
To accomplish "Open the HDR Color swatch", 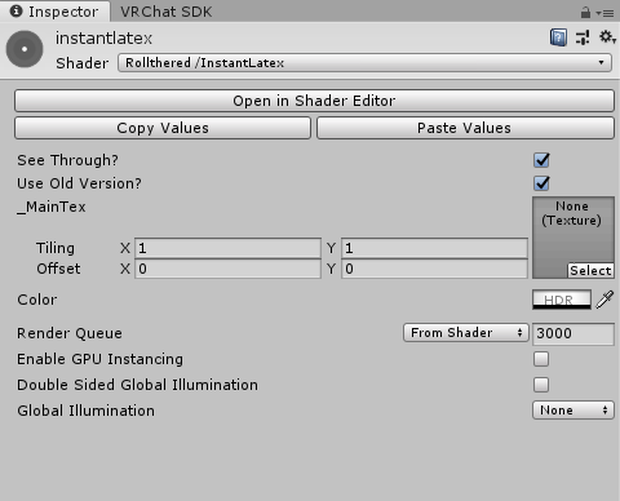I will [561, 299].
